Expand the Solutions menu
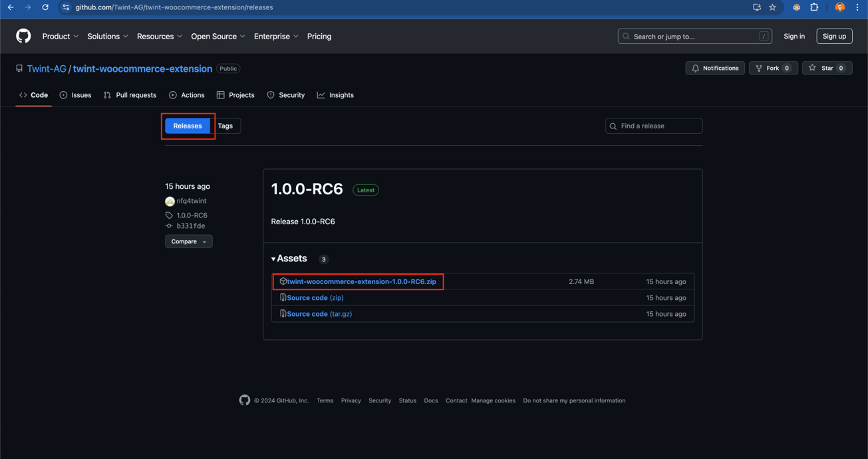The image size is (868, 459). click(x=108, y=37)
